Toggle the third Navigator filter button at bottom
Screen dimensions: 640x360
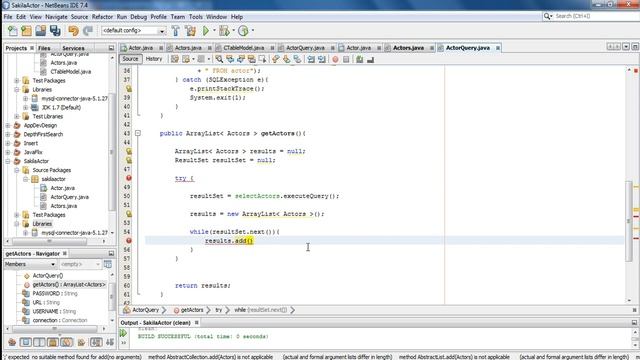click(39, 342)
